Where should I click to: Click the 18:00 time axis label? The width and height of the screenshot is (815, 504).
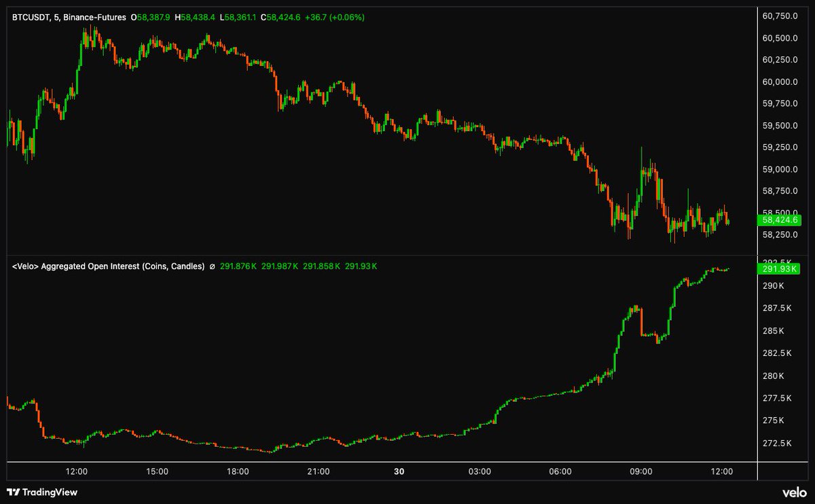click(238, 471)
